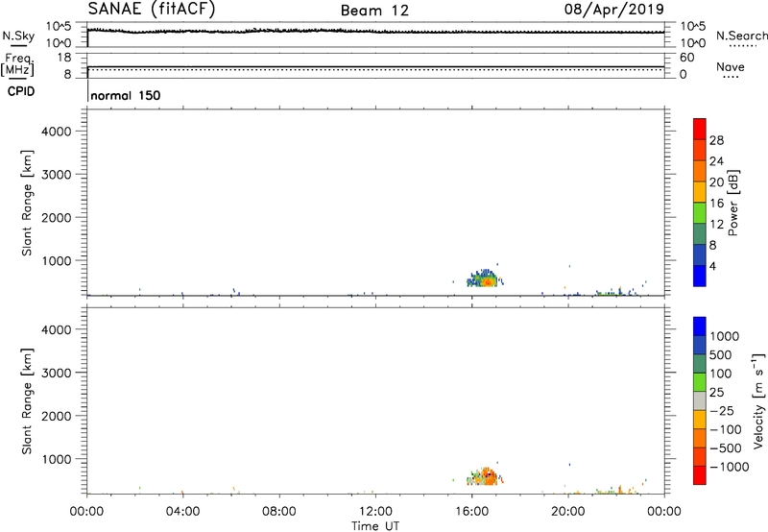768x532 pixels.
Task: Click the SANAE (fitACF) title text
Action: 152,10
